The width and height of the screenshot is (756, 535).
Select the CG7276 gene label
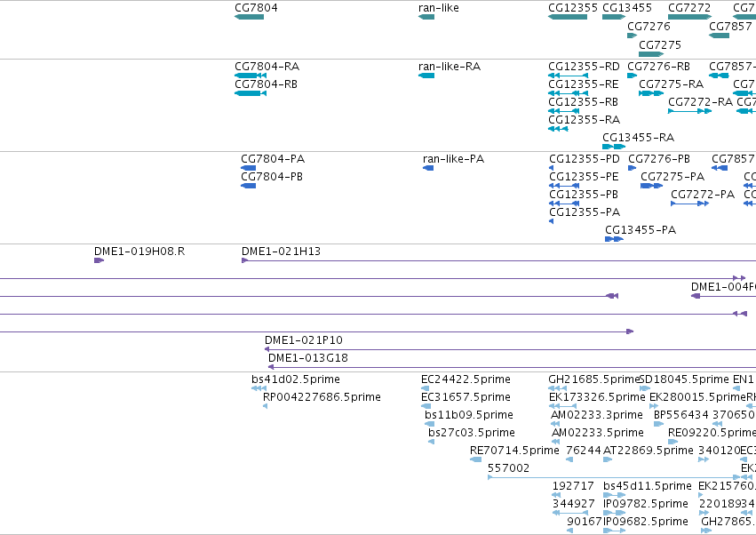(649, 26)
